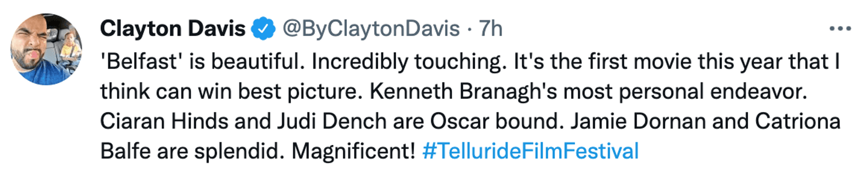Open the three-dot more options menu
Viewport: 868px width, 175px height.
click(x=840, y=29)
